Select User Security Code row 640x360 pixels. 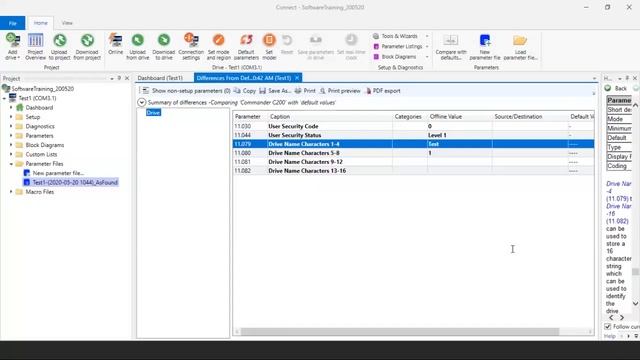coord(413,126)
